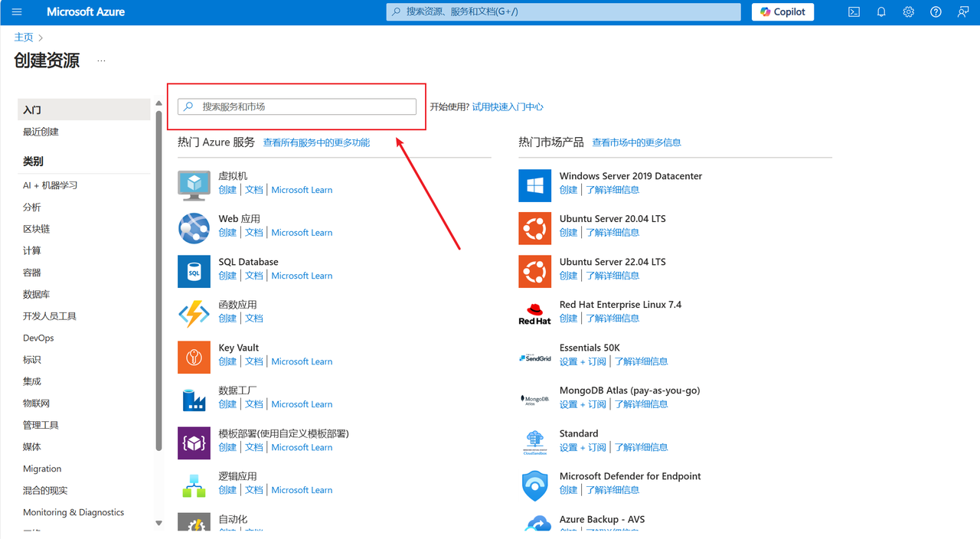Image resolution: width=980 pixels, height=539 pixels.
Task: Go to 主页 breadcrumb link
Action: pos(24,38)
